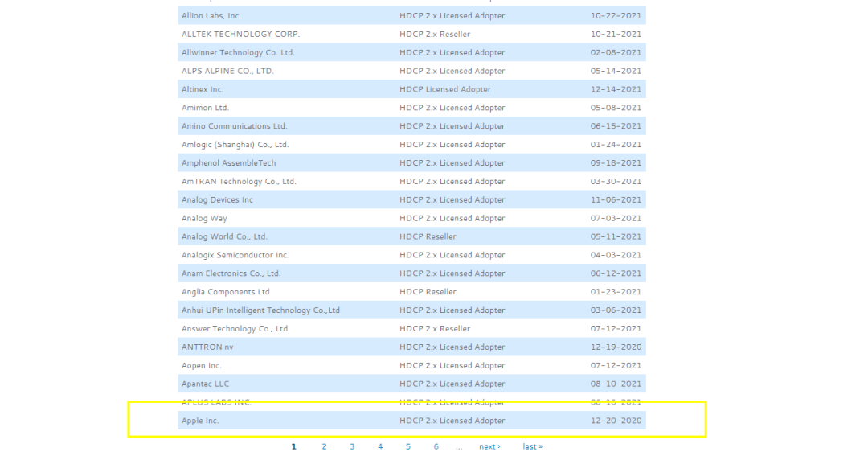The height and width of the screenshot is (456, 868).
Task: Click Apple Inc.'s date 12-20-2020
Action: (616, 421)
